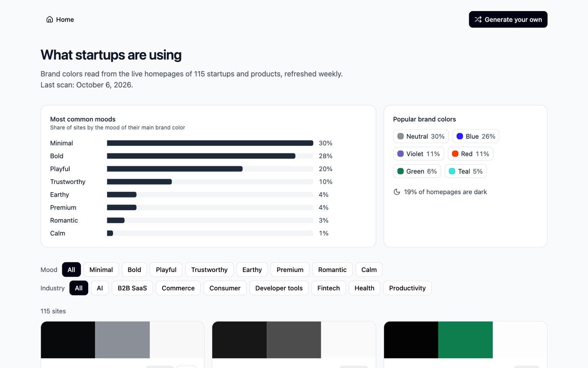This screenshot has height=368, width=588.
Task: Open the black and gray palette card
Action: pos(122,345)
